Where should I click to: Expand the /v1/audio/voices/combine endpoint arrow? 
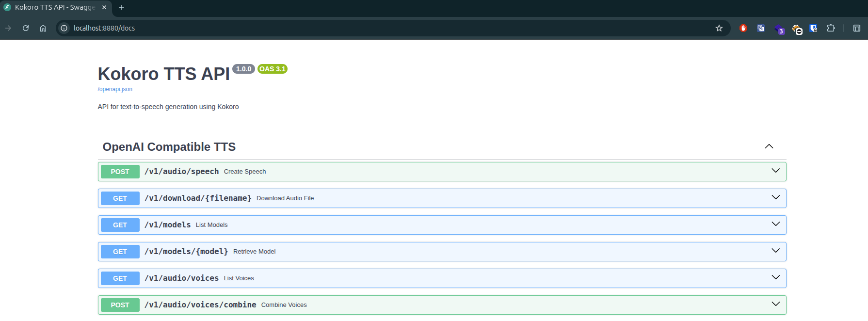775,304
